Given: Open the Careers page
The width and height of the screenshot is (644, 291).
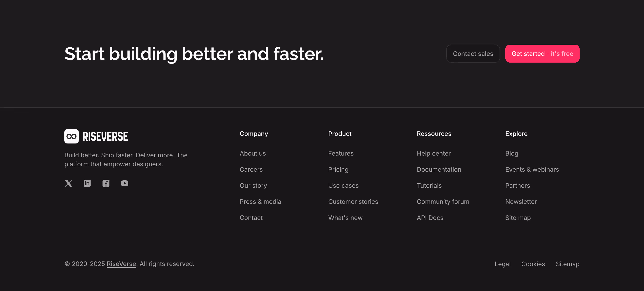Looking at the screenshot, I should coord(251,169).
